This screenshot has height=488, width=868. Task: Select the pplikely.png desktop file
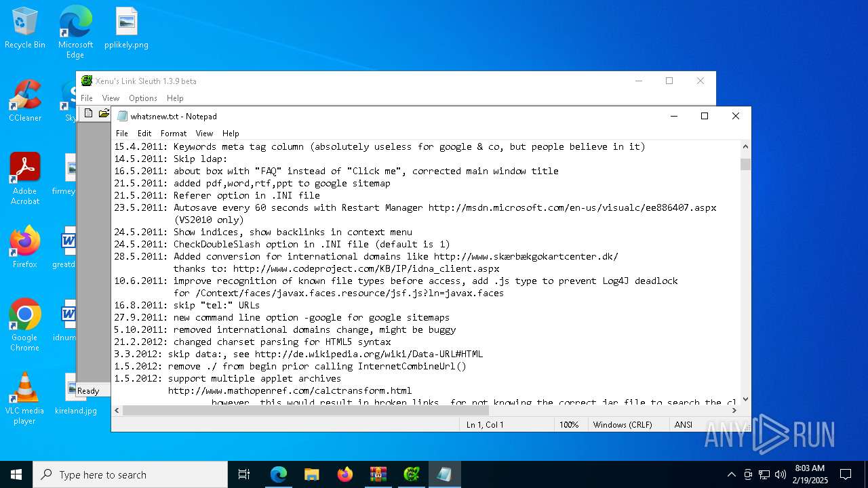coord(126,28)
